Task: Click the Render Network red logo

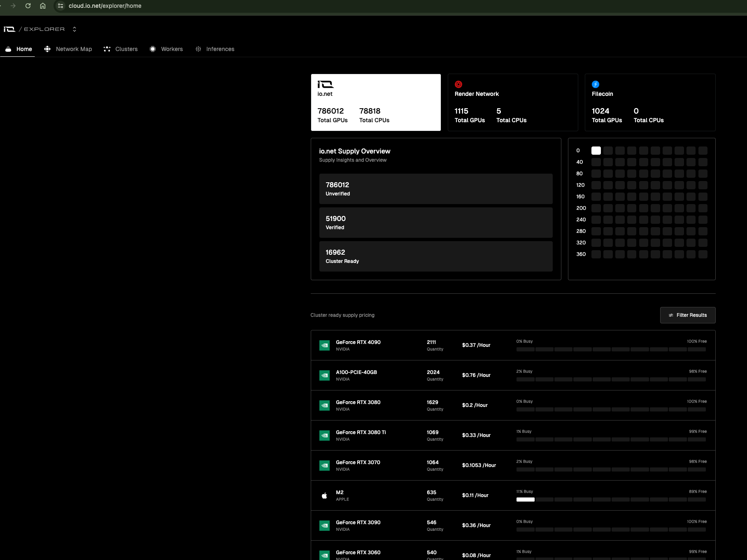Action: [x=458, y=84]
